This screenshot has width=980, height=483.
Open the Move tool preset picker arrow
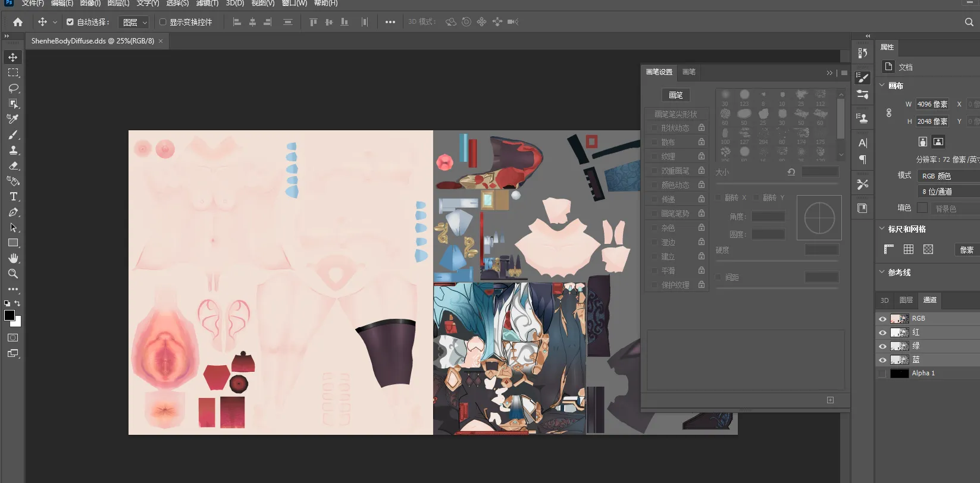(55, 22)
